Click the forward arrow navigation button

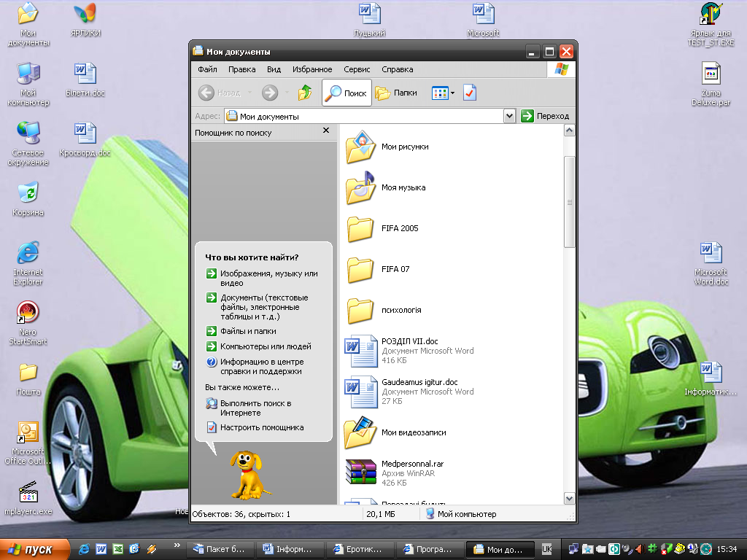(270, 93)
